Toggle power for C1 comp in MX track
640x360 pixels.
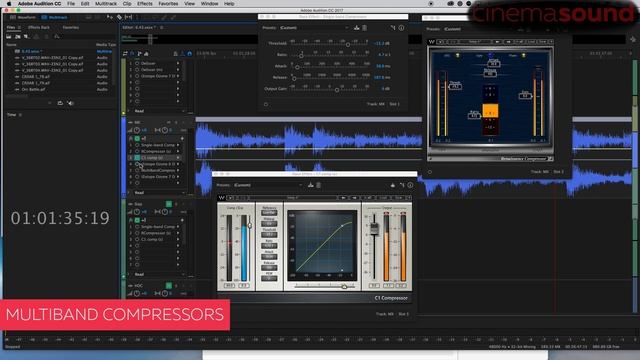pos(137,158)
